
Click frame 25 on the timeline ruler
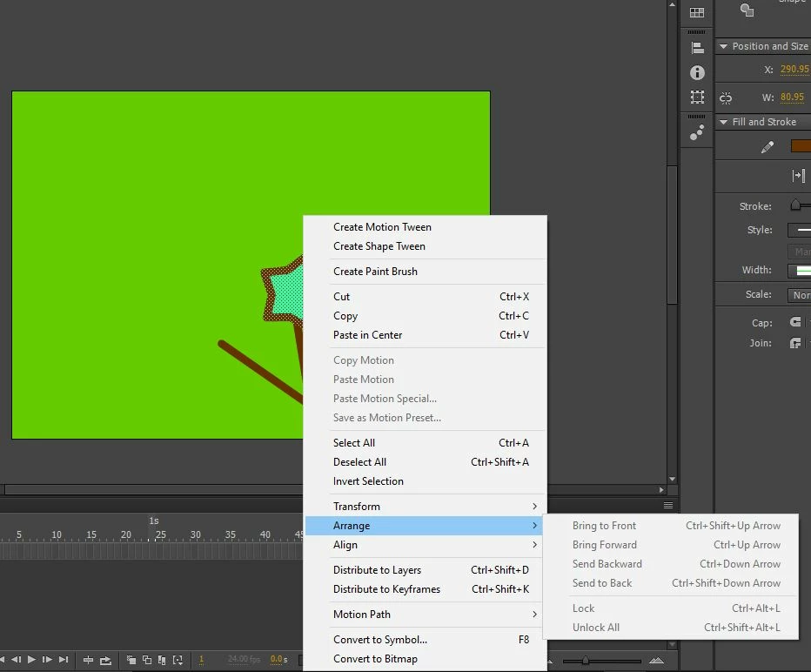click(x=160, y=534)
